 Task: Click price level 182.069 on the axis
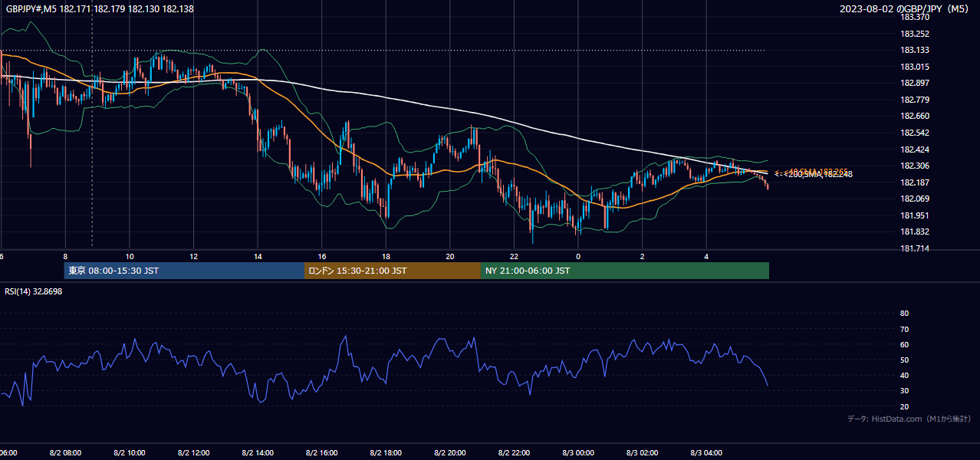coord(914,199)
